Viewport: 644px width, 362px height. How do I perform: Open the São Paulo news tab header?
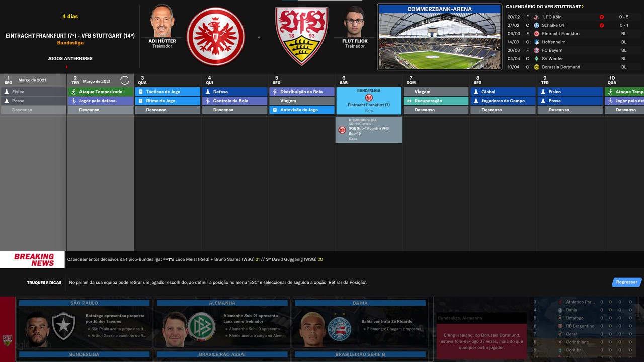[85, 303]
